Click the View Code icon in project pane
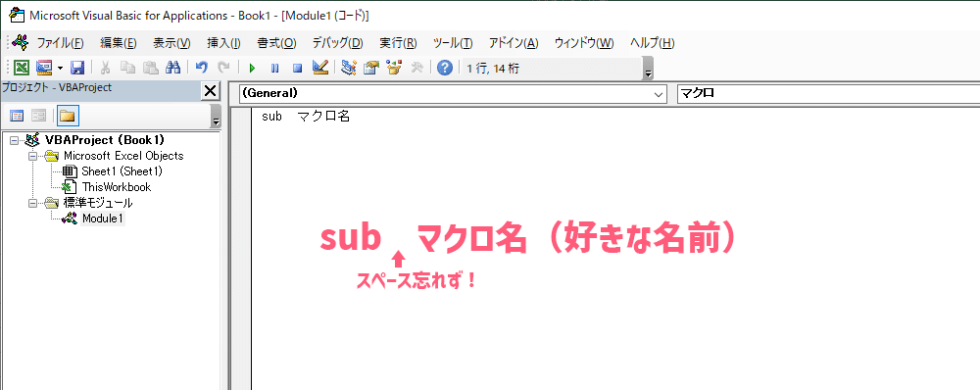This screenshot has height=390, width=980. click(x=17, y=116)
